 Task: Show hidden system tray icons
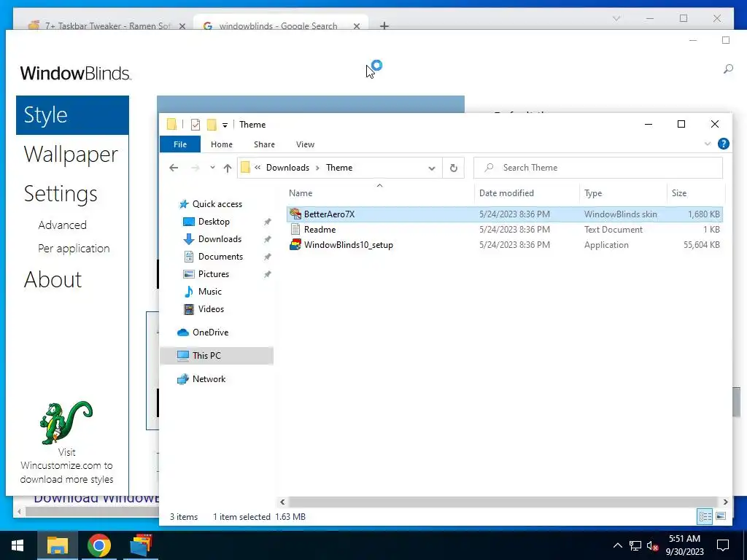[x=617, y=545]
